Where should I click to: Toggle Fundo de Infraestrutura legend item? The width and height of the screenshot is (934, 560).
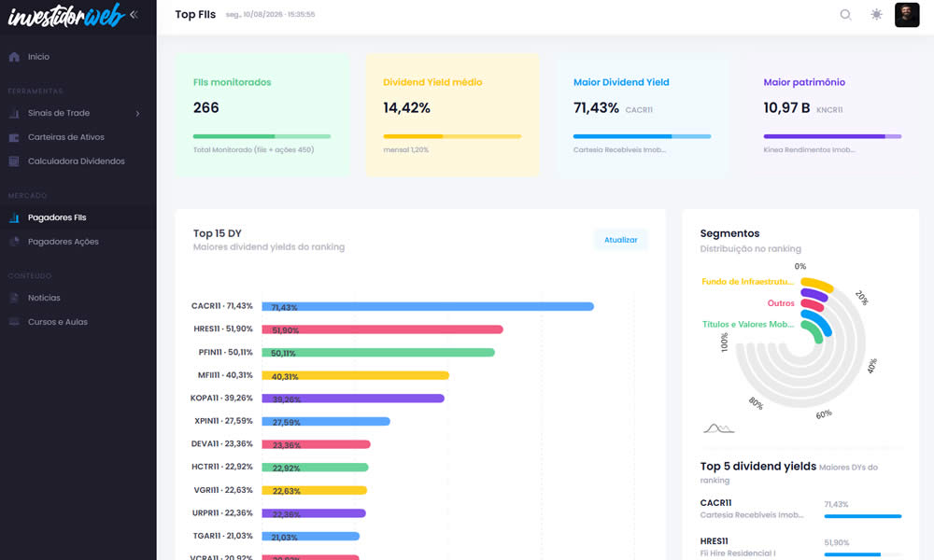[x=747, y=282]
